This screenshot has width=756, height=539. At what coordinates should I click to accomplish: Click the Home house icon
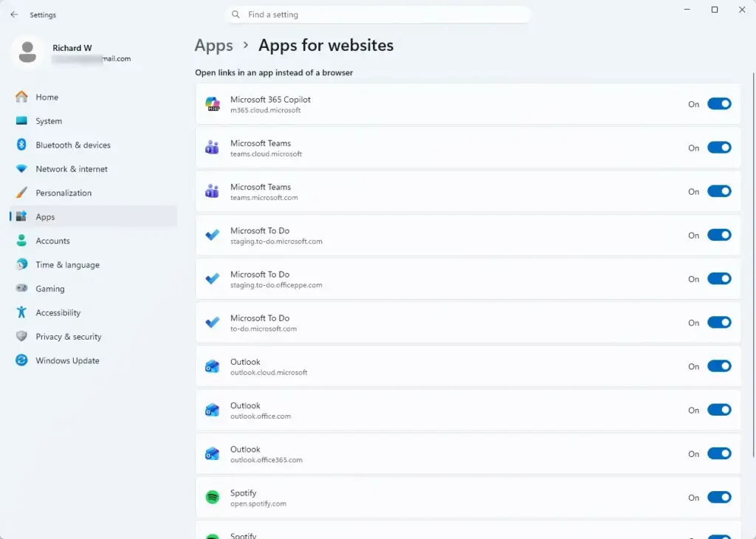(x=21, y=97)
